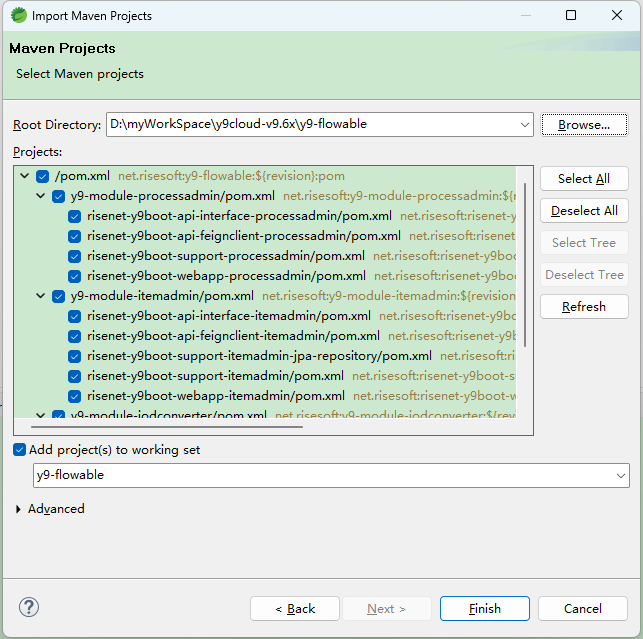The width and height of the screenshot is (643, 639).
Task: Toggle risenet-y9boot-api-interface-itemadmin checkbox
Action: [x=75, y=316]
